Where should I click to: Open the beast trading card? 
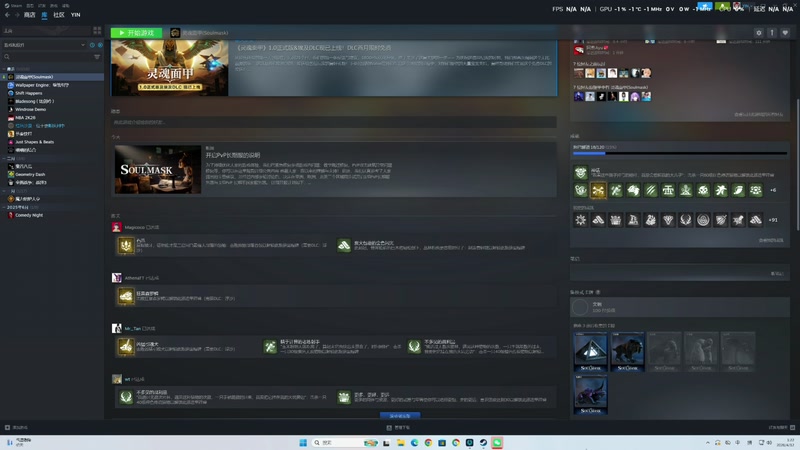(x=628, y=352)
